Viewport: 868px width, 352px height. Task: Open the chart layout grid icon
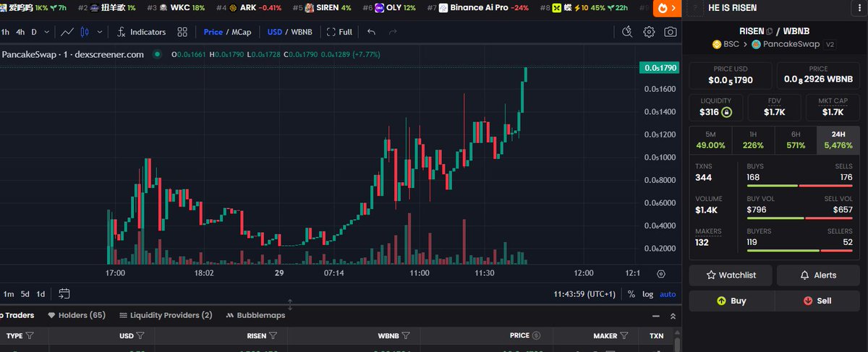[182, 32]
